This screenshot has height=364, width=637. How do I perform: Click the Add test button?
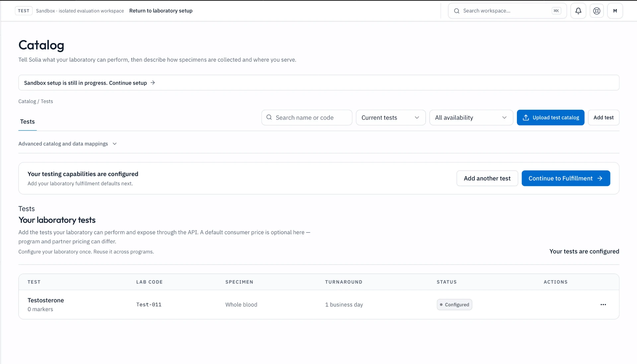coord(603,118)
